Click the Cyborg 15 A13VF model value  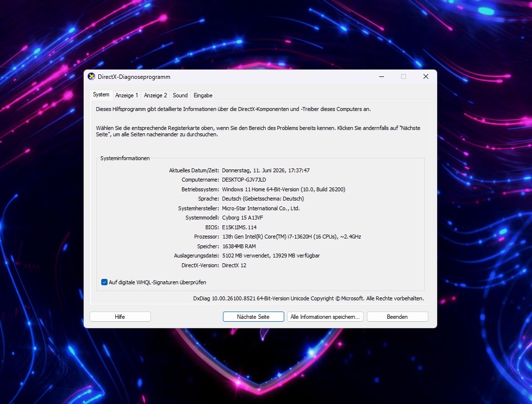point(242,218)
